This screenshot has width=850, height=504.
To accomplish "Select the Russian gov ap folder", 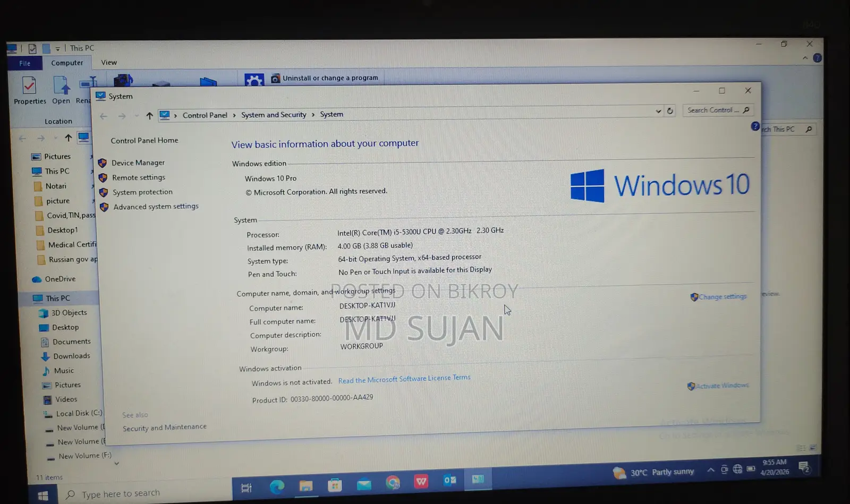I will tap(67, 260).
